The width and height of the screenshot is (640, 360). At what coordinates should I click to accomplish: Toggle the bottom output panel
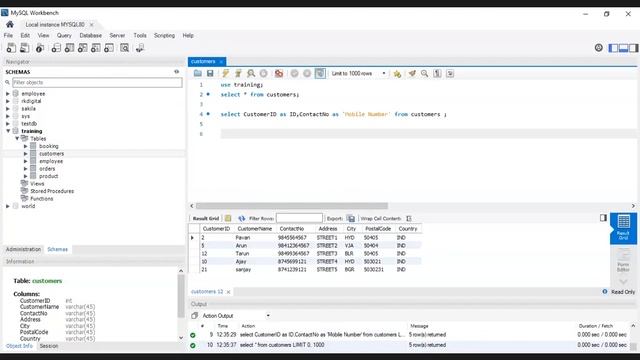(x=623, y=48)
